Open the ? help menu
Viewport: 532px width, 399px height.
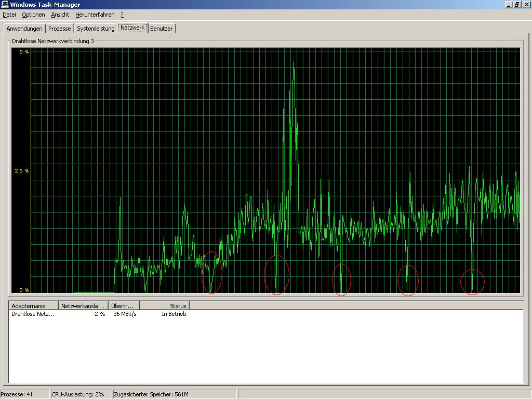point(122,15)
